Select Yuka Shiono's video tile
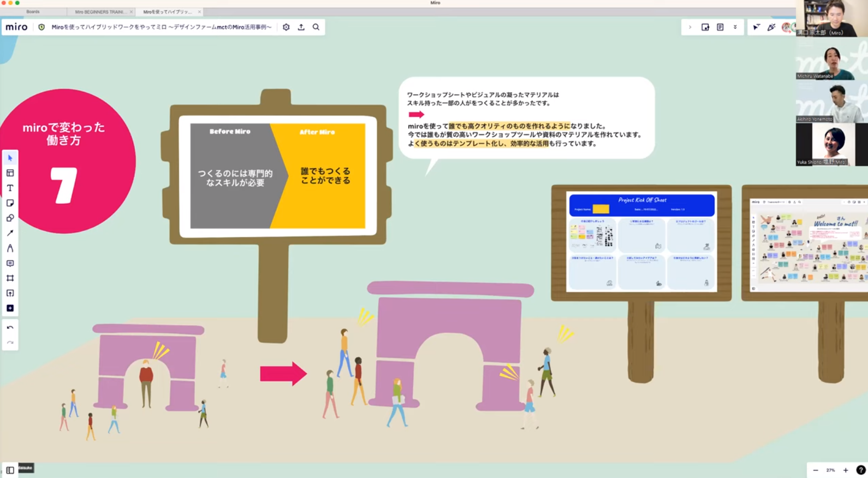 point(831,144)
